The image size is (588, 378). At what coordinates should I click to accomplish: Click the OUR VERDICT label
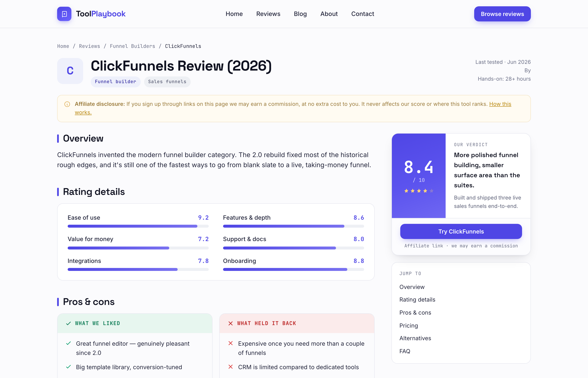click(x=471, y=144)
